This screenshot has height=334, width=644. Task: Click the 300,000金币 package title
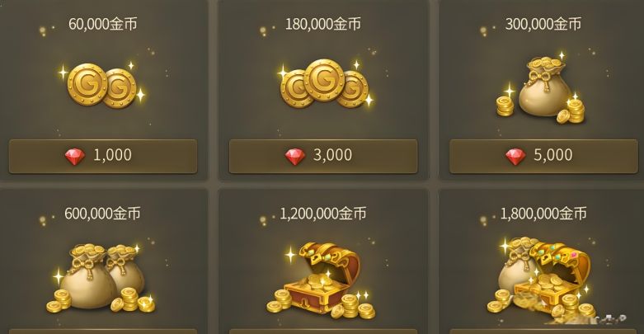point(543,24)
